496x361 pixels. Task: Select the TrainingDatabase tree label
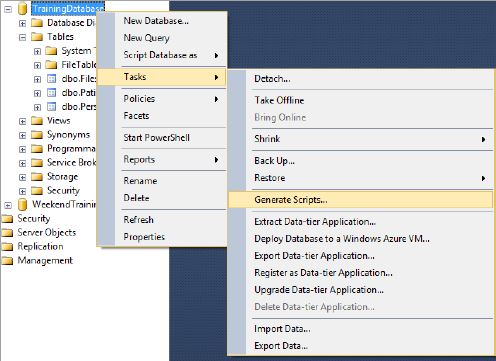pyautogui.click(x=68, y=9)
